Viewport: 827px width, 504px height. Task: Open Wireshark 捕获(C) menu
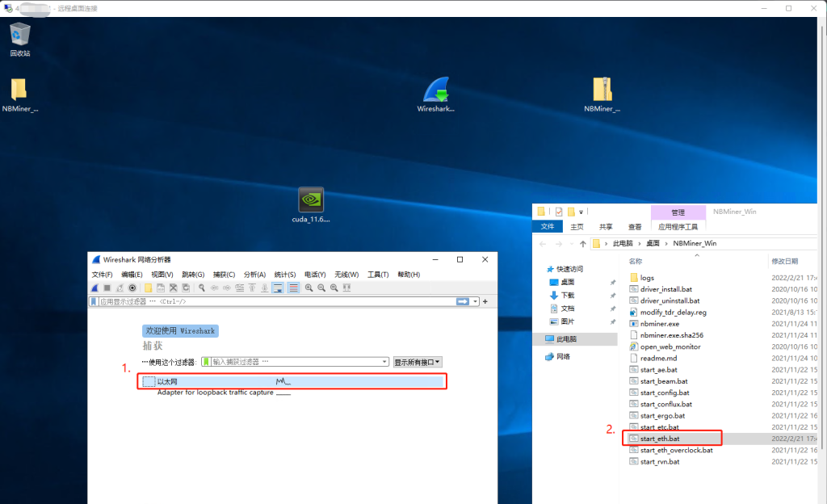[x=225, y=275]
